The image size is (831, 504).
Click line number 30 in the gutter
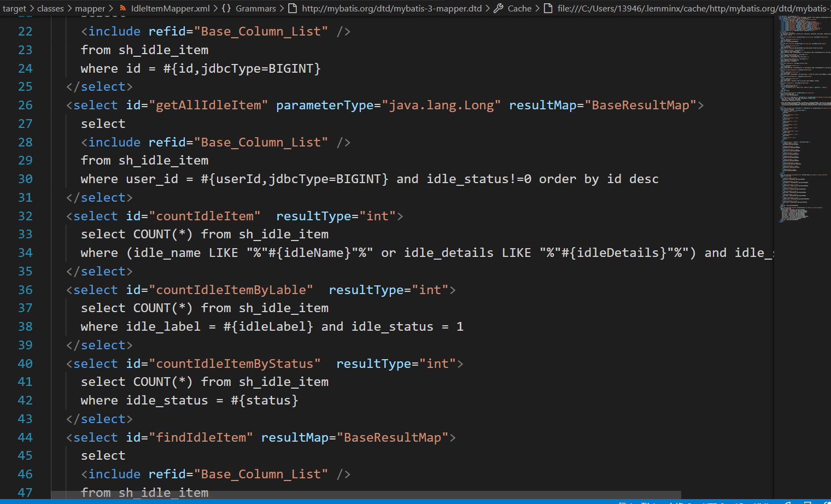[x=25, y=179]
